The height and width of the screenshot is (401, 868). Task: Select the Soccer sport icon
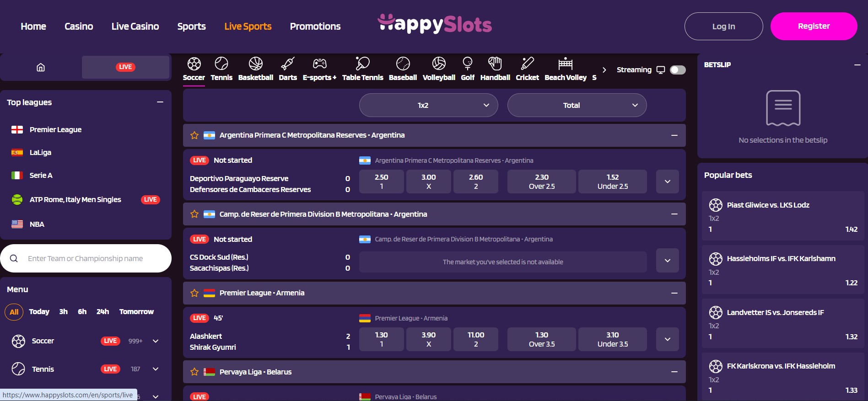194,63
